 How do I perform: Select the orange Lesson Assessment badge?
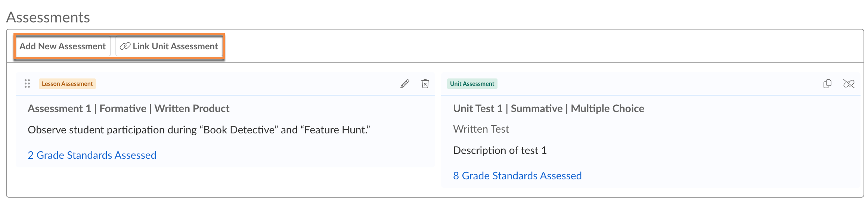(67, 84)
